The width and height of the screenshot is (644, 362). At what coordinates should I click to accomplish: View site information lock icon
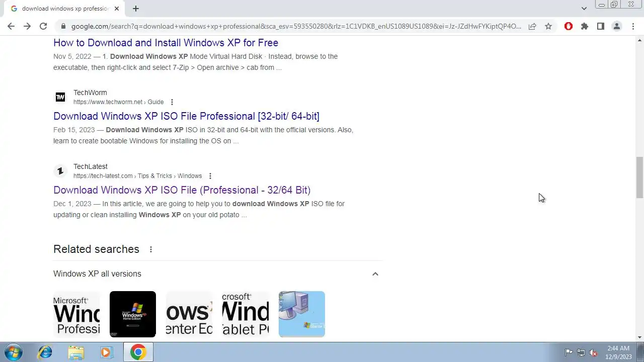tap(63, 26)
